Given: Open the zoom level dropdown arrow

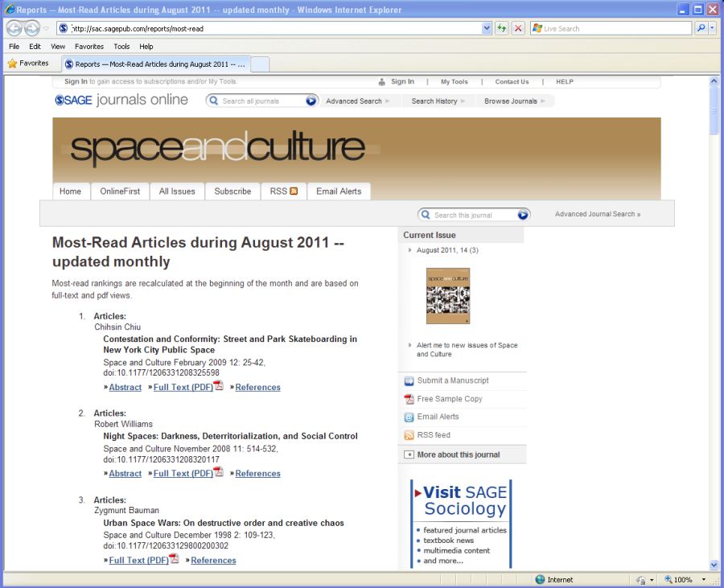Looking at the screenshot, I should pyautogui.click(x=704, y=579).
